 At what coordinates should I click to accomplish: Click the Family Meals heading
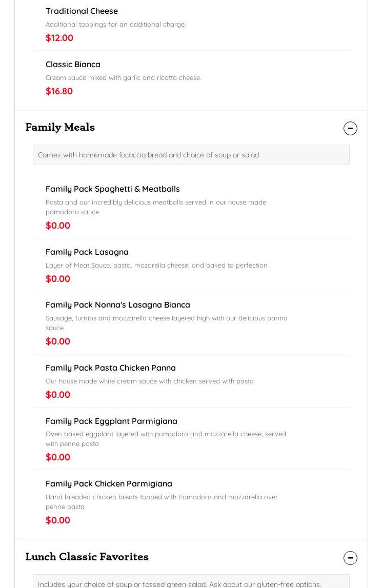pyautogui.click(x=60, y=127)
